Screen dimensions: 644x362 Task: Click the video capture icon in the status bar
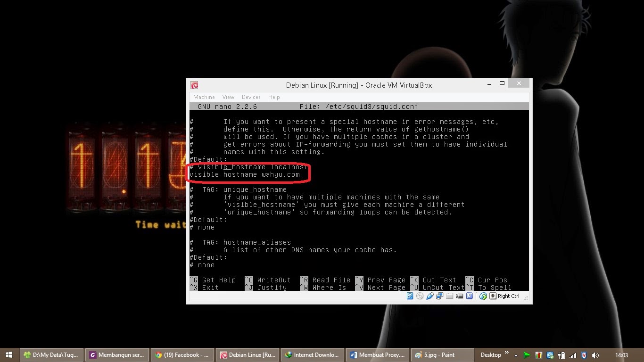(460, 296)
